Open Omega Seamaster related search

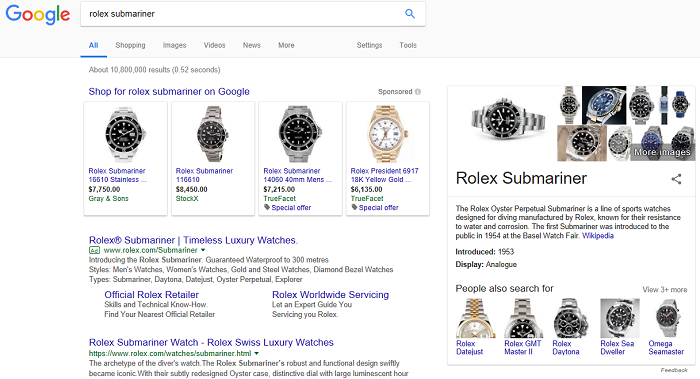coord(666,348)
